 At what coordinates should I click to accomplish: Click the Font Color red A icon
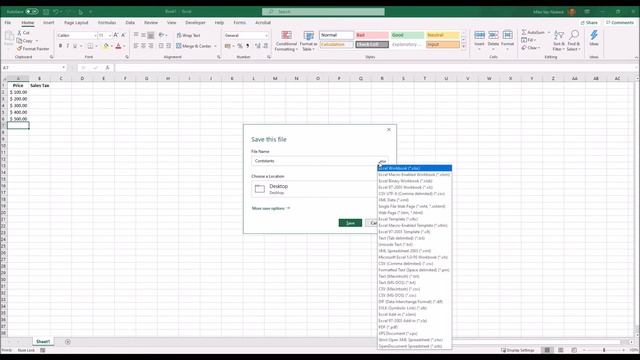118,46
